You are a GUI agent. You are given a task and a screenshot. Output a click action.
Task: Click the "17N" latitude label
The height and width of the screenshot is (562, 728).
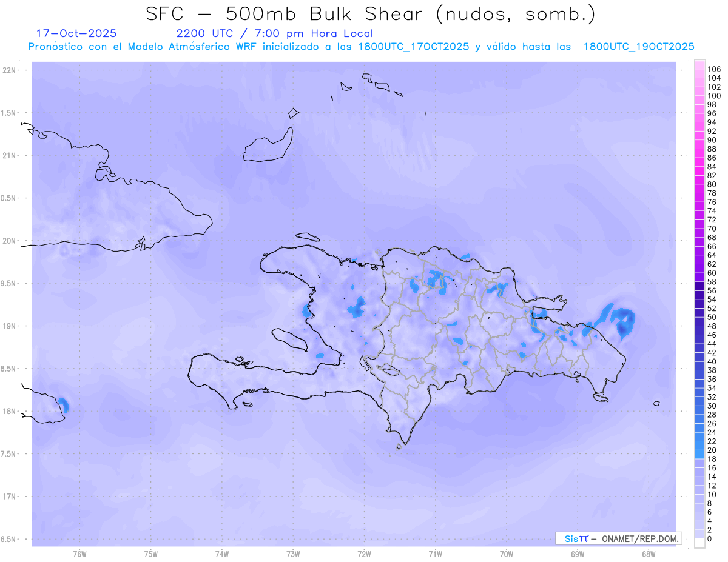coord(9,497)
